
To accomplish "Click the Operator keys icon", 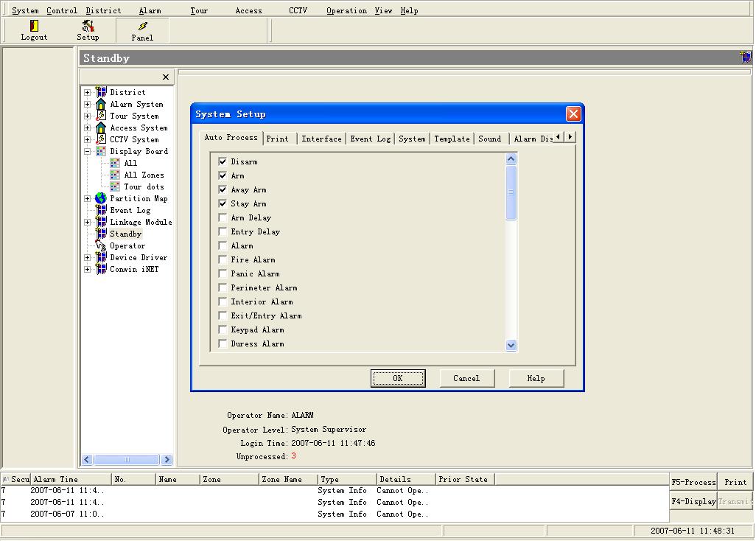I will [101, 245].
